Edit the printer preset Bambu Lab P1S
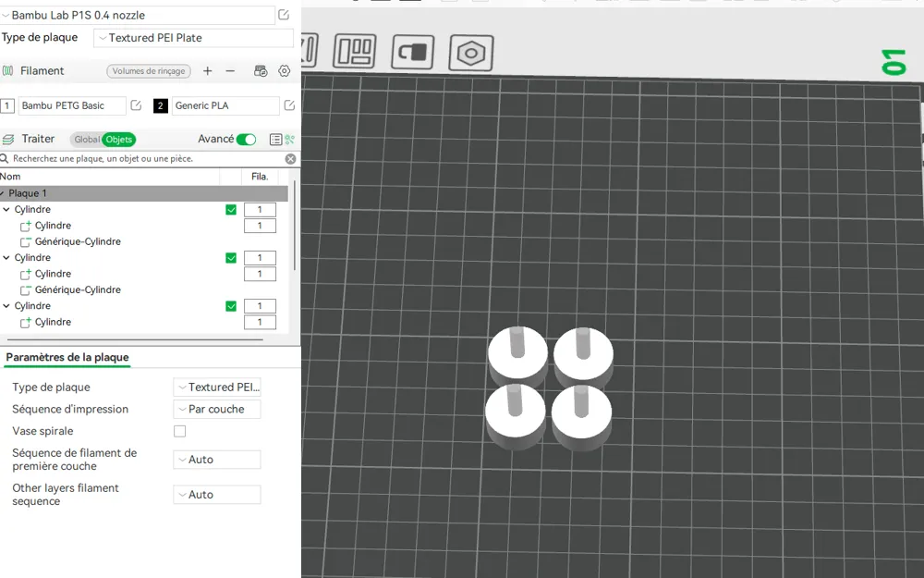This screenshot has width=924, height=578. (x=284, y=15)
